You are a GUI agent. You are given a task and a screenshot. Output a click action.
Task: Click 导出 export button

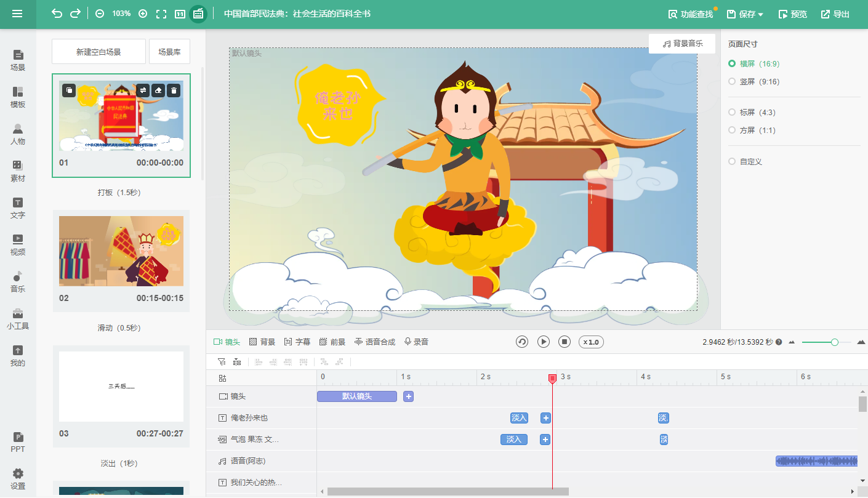coord(835,14)
